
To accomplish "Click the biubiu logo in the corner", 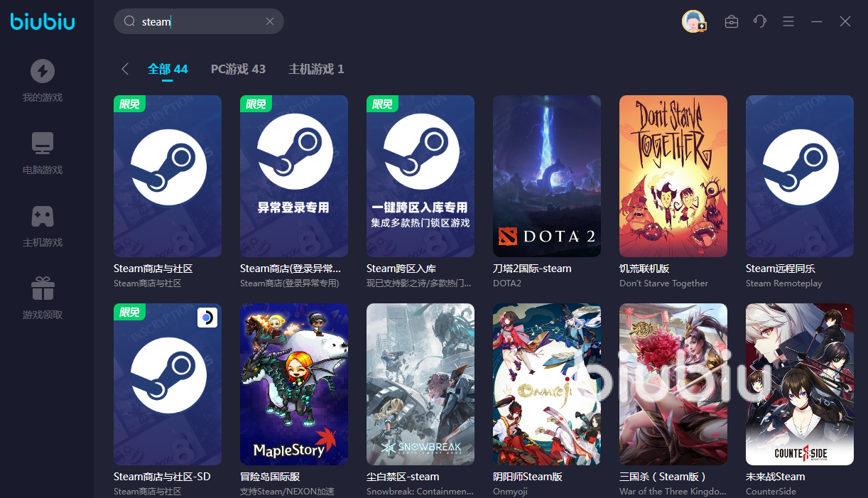I will (43, 21).
